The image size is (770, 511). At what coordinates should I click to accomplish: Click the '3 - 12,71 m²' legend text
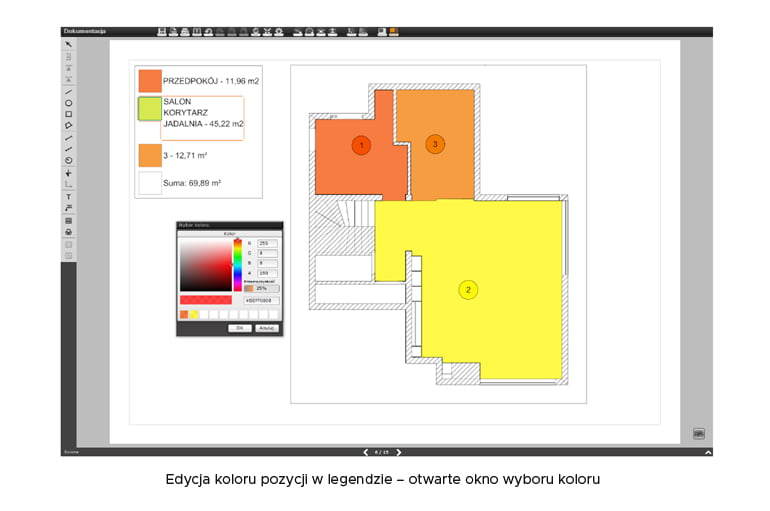click(185, 156)
